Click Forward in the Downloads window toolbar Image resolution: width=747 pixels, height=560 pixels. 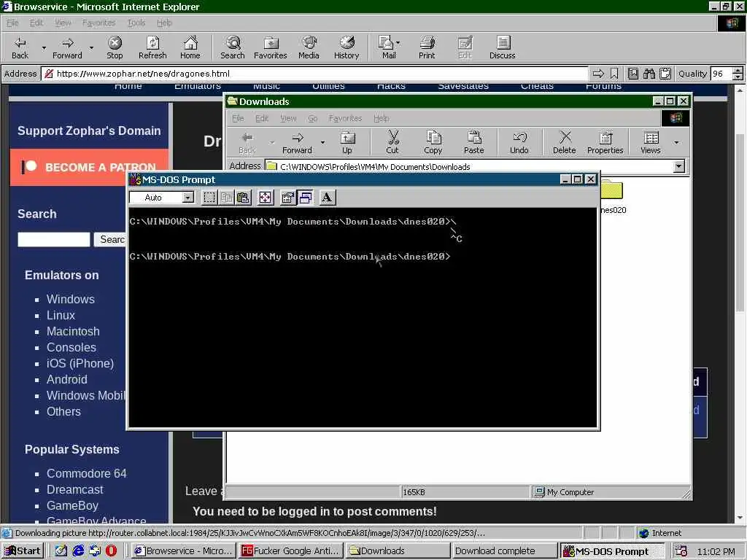[298, 143]
